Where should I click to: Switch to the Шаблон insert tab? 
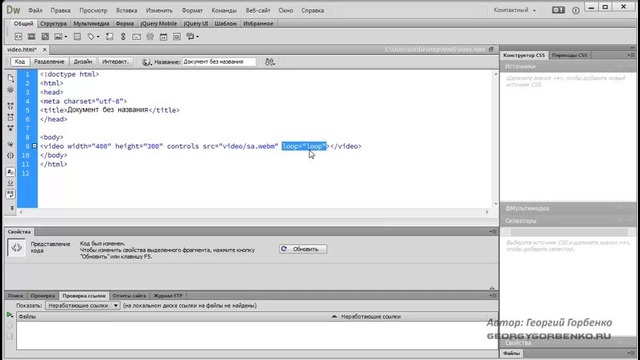(x=225, y=24)
